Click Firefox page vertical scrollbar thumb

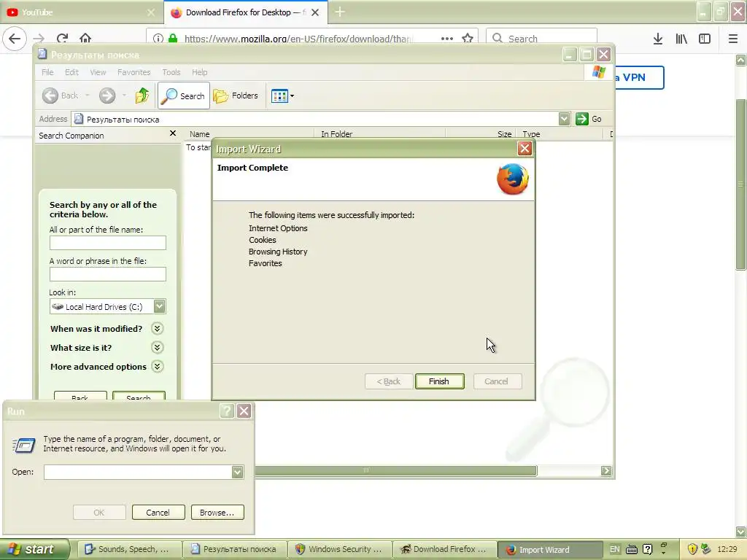[x=741, y=184]
